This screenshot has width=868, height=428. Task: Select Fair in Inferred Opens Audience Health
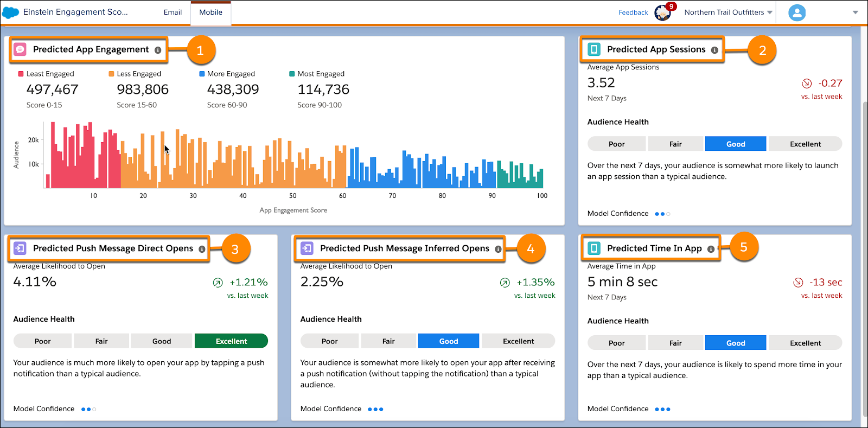pos(388,341)
